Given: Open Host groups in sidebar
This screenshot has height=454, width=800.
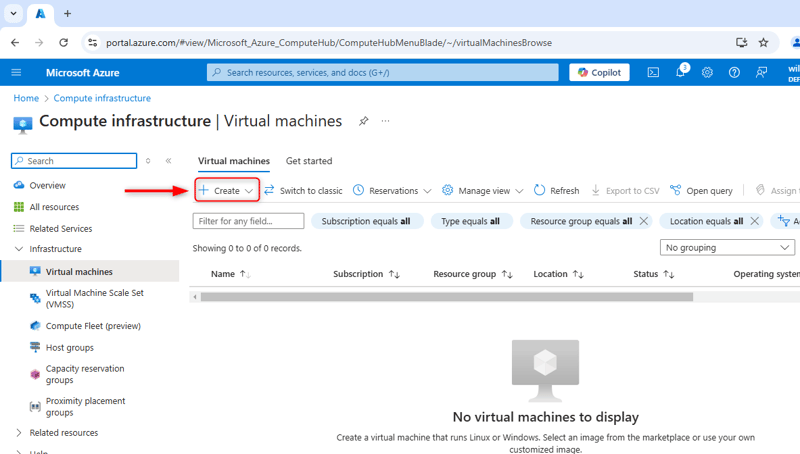Looking at the screenshot, I should [70, 348].
